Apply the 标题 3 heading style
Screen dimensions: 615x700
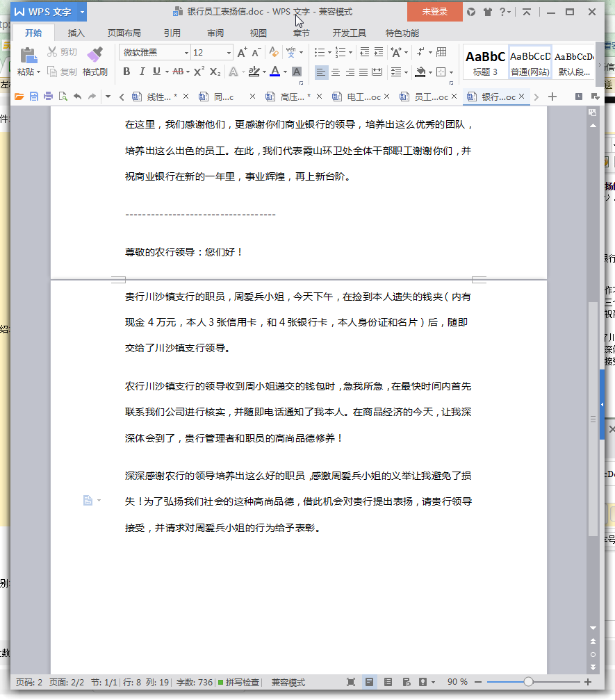(x=486, y=62)
